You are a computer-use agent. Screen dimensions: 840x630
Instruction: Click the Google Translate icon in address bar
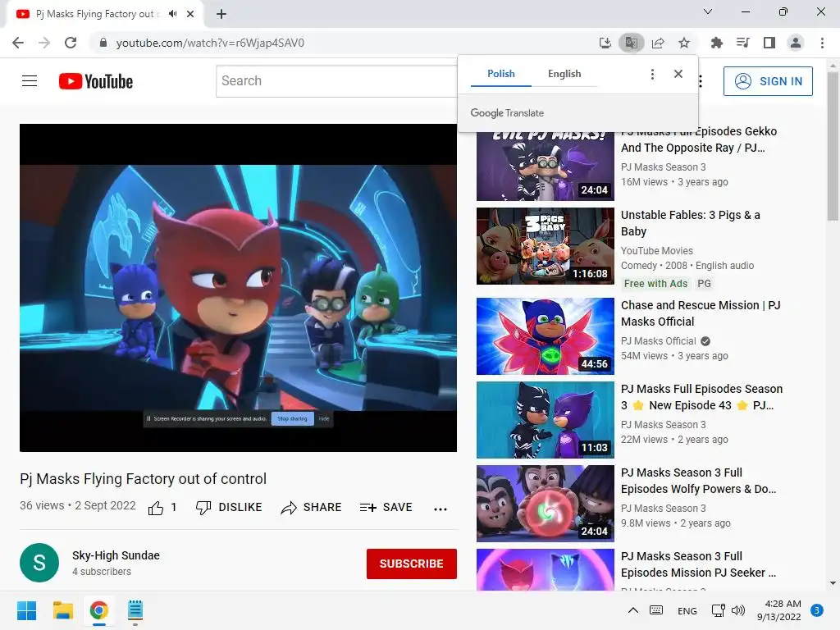coord(631,43)
